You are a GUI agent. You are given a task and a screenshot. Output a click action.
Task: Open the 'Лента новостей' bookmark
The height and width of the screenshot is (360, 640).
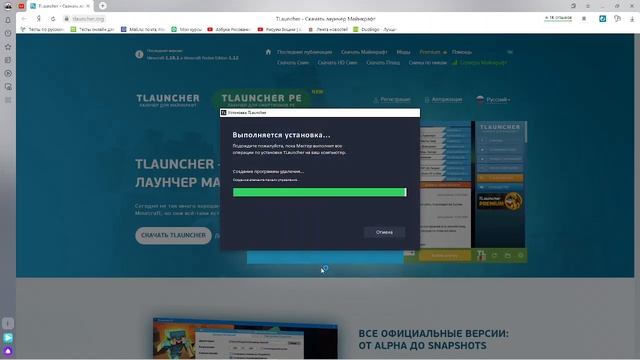[328, 29]
